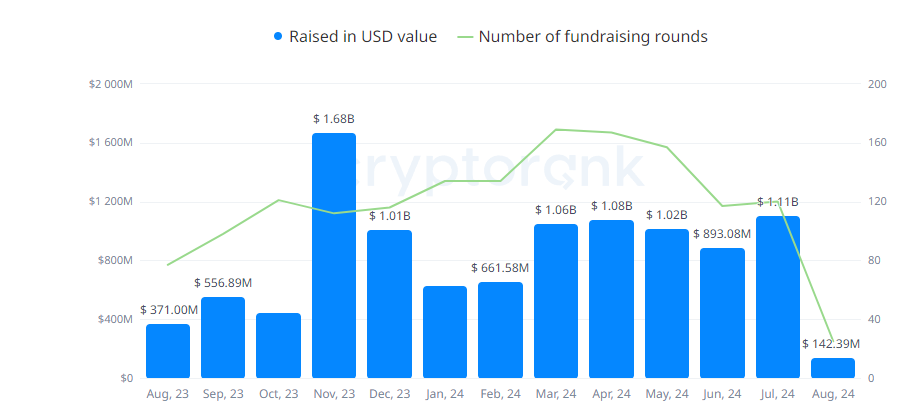Click the small Aug, 24 bar
The height and width of the screenshot is (420, 914).
(833, 368)
